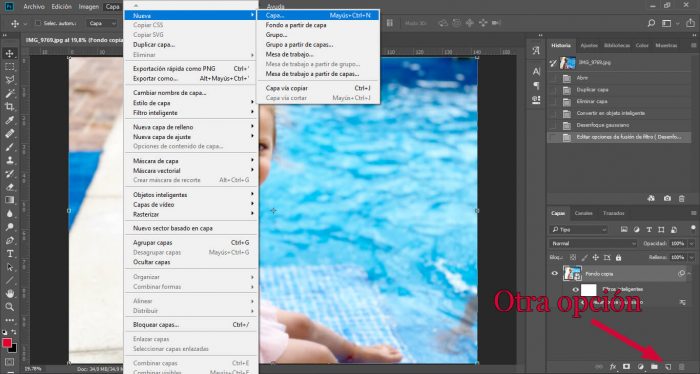700x374 pixels.
Task: Select the Healing Brush tool
Action: (9, 133)
